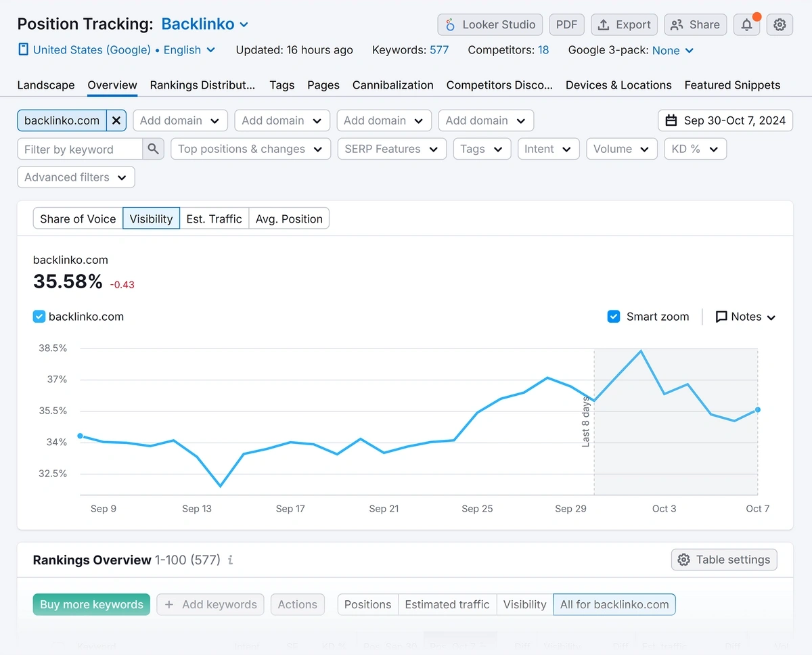This screenshot has height=655, width=812.
Task: Click the Add keywords button
Action: tap(210, 604)
